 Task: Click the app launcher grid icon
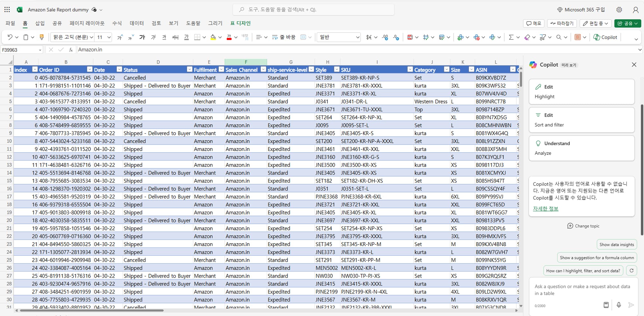tap(7, 10)
